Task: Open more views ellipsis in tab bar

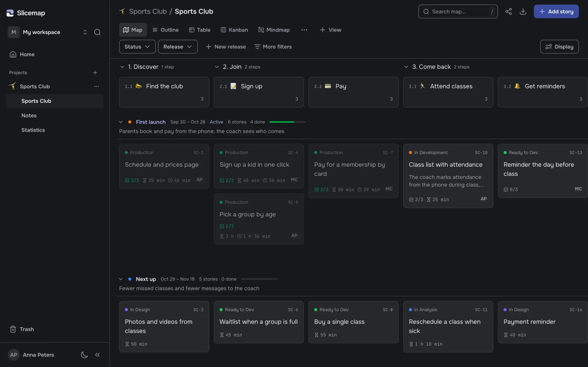Action: (304, 30)
